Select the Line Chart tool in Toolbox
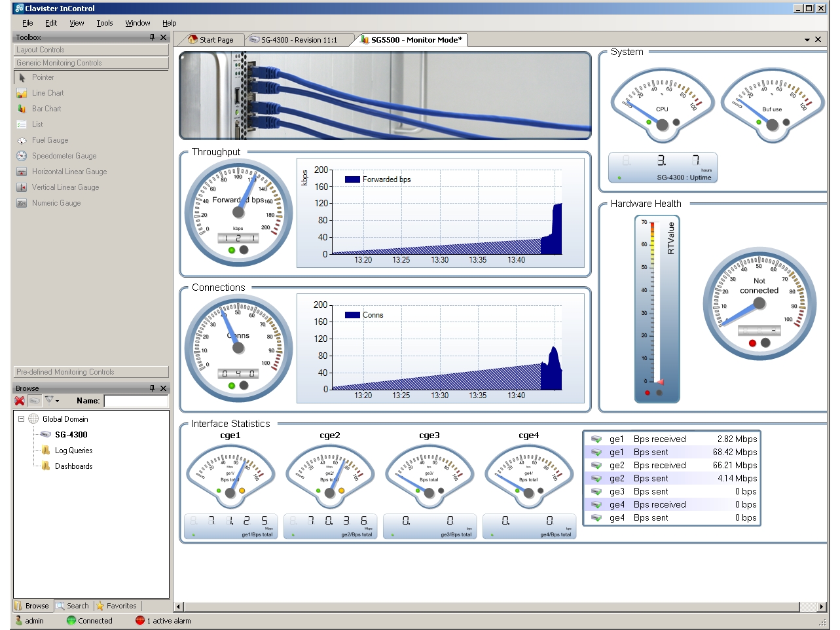Viewport: 840px width, 630px height. [x=48, y=93]
